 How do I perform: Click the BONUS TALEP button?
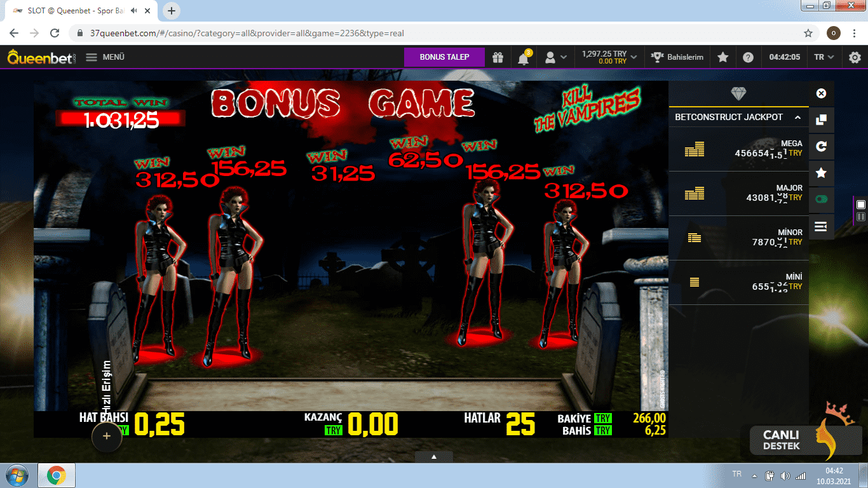coord(444,57)
